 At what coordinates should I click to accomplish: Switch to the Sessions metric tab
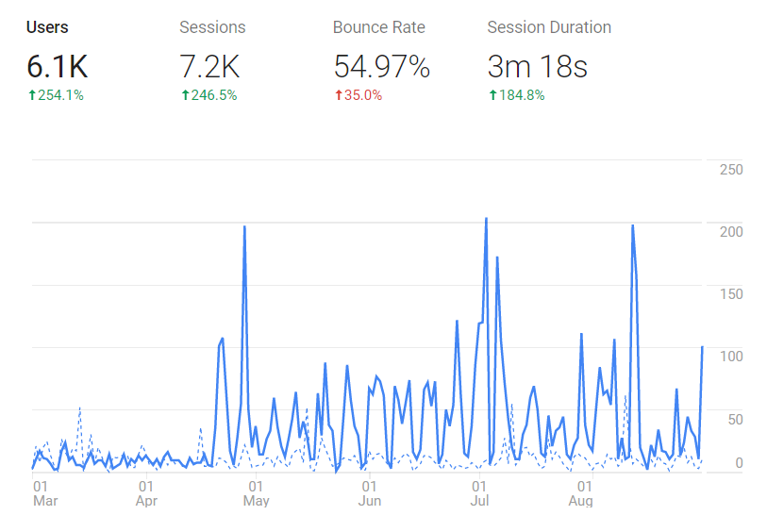coord(212,27)
